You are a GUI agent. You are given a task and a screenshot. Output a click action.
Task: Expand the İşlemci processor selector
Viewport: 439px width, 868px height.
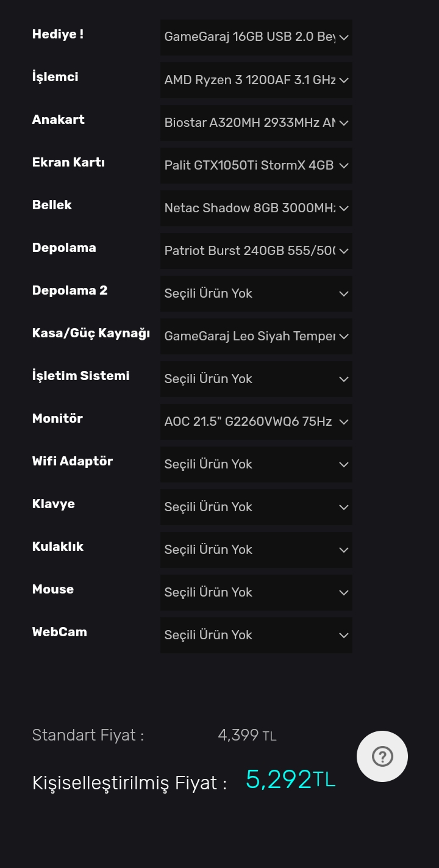click(x=255, y=80)
